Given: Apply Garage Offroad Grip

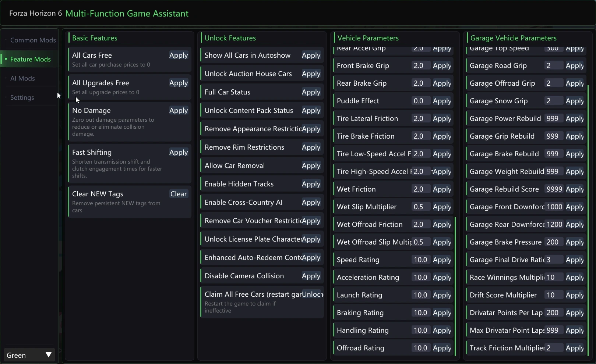Looking at the screenshot, I should tap(575, 83).
